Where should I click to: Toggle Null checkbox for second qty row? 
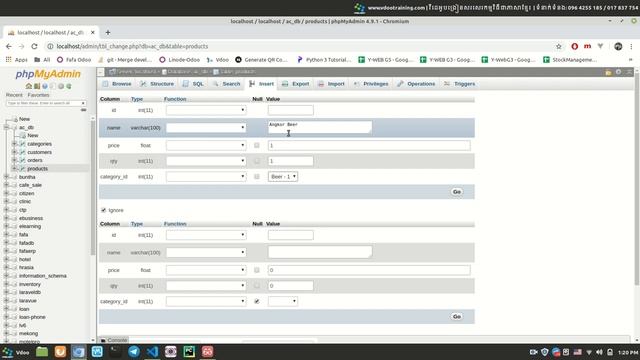point(257,286)
